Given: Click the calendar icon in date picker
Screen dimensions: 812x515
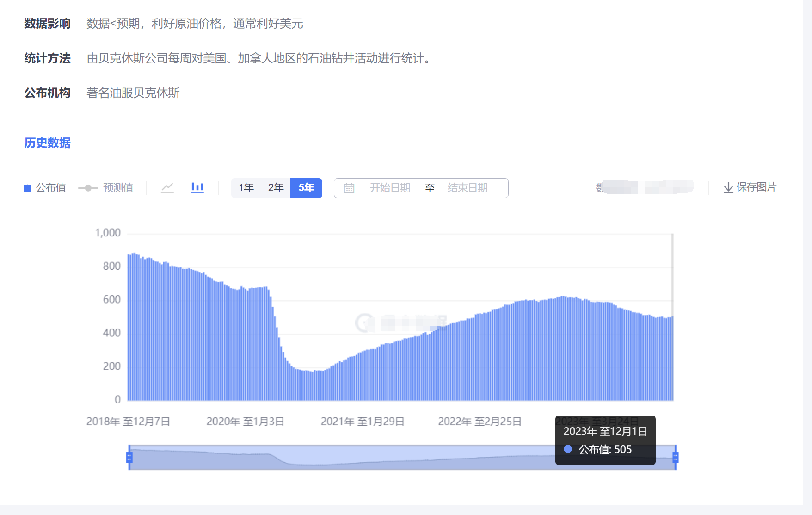Looking at the screenshot, I should point(349,188).
